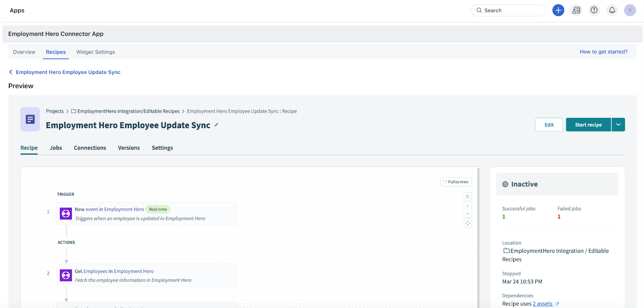This screenshot has height=308, width=644.
Task: Click the Stopped date Mar 24 10:53 PM
Action: 522,282
